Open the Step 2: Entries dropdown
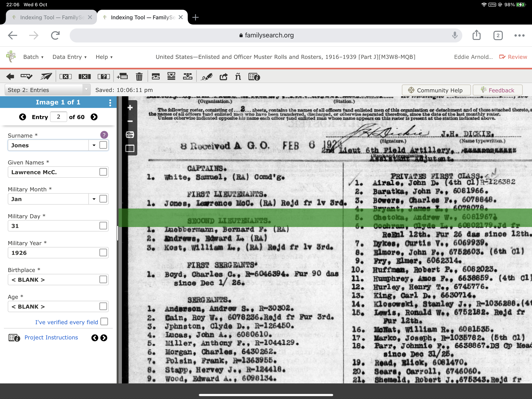The image size is (532, 399). coord(86,90)
